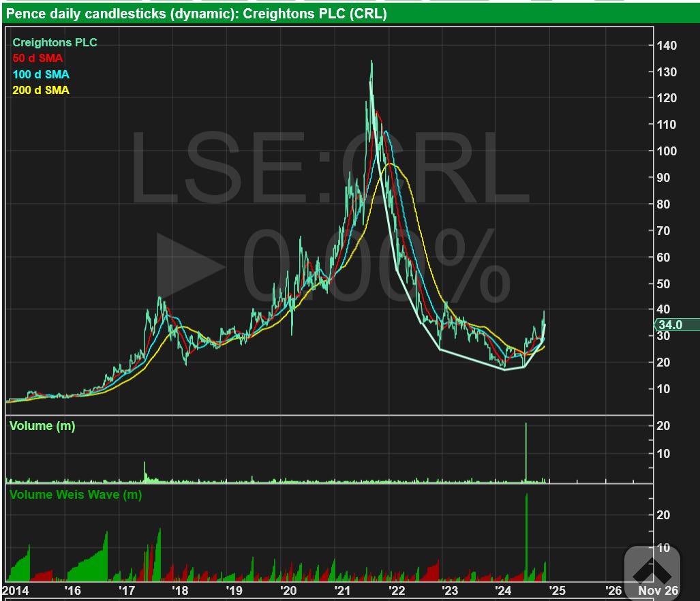This screenshot has width=700, height=601.
Task: Click the 90 price axis value
Action: [663, 178]
